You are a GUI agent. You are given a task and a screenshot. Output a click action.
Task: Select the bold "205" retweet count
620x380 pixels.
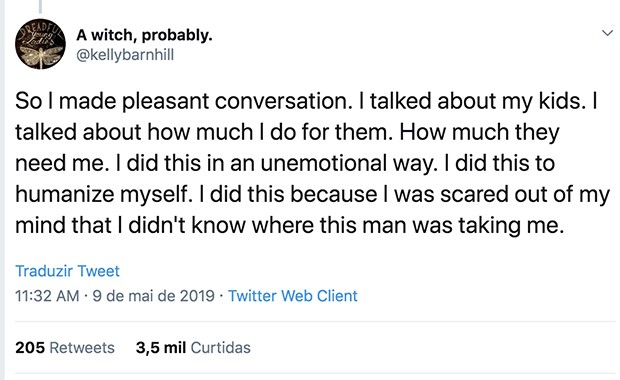30,348
